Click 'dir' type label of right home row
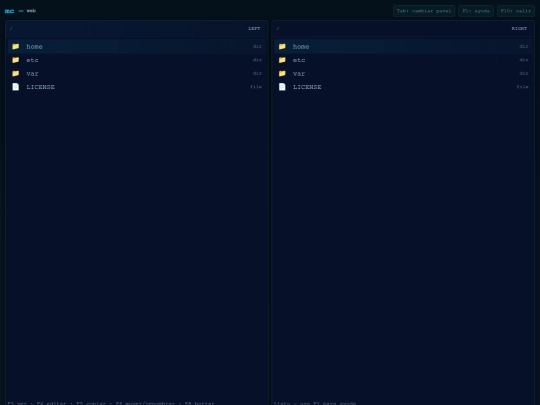The width and height of the screenshot is (540, 405). coord(524,46)
